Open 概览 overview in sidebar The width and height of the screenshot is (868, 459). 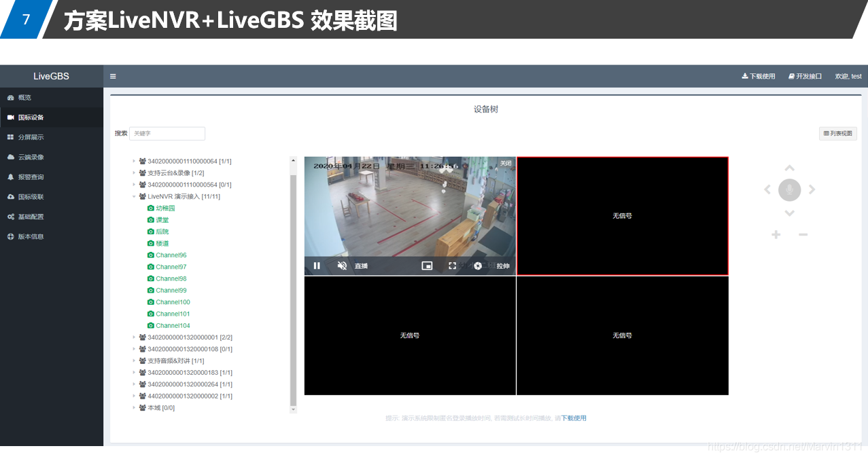click(52, 97)
